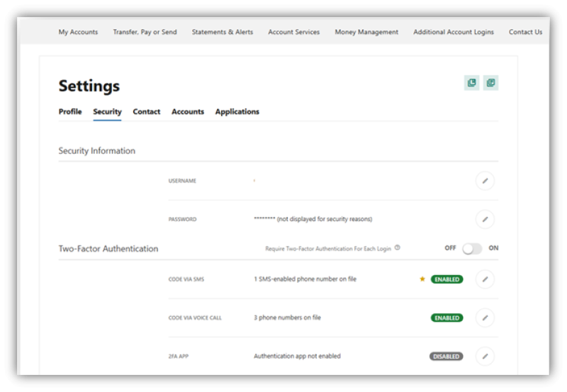The width and height of the screenshot is (567, 392).
Task: Edit the 2FA App settings
Action: click(x=485, y=356)
